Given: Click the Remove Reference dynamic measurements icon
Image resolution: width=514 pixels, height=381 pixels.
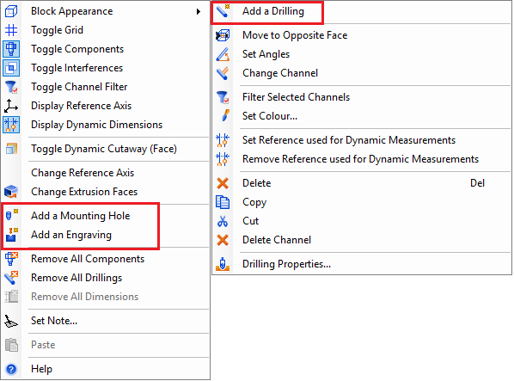Looking at the screenshot, I should [x=223, y=159].
